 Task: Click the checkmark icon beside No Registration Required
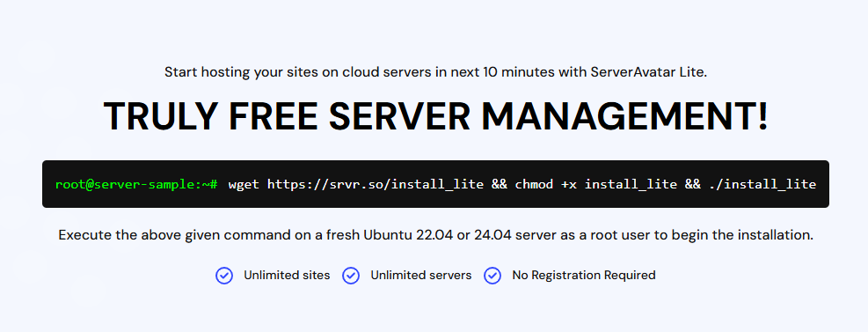[492, 276]
